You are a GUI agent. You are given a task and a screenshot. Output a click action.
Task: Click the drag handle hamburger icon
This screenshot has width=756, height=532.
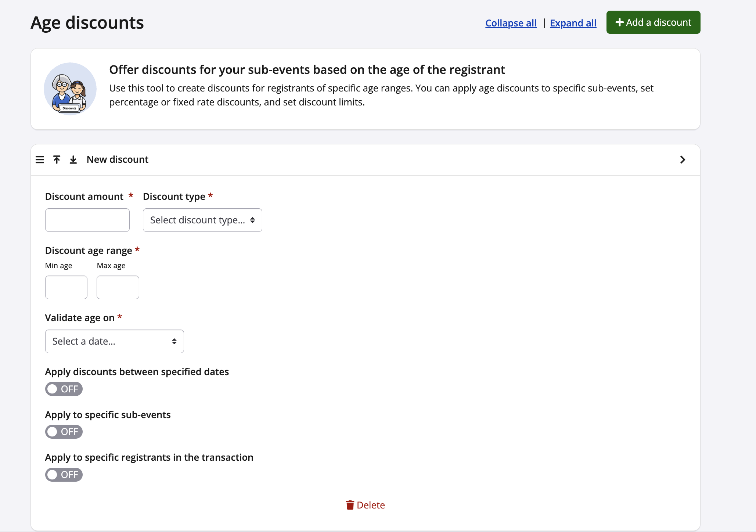coord(40,159)
